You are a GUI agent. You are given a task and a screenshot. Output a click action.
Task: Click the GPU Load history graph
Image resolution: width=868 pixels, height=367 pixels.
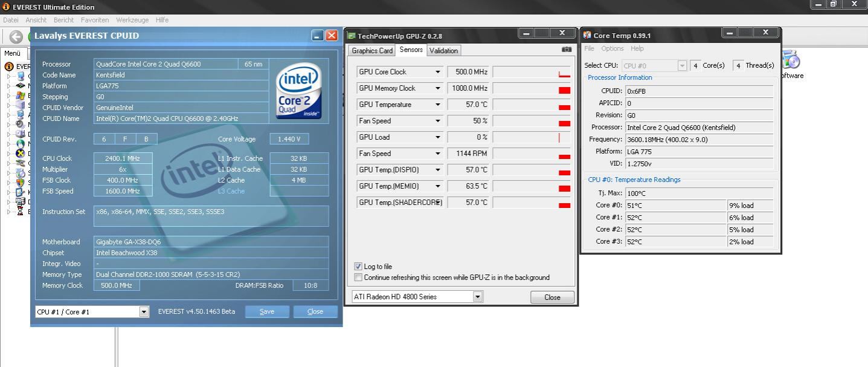pyautogui.click(x=532, y=137)
